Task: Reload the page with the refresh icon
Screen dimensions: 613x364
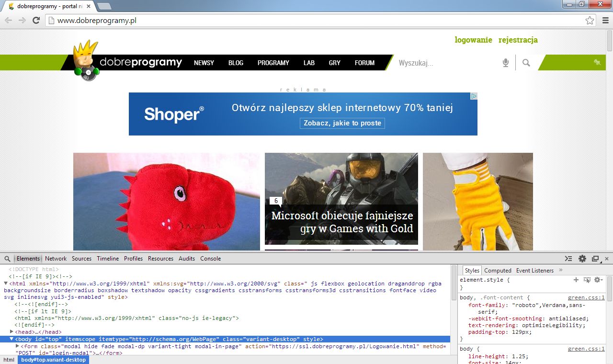Action: pyautogui.click(x=36, y=20)
